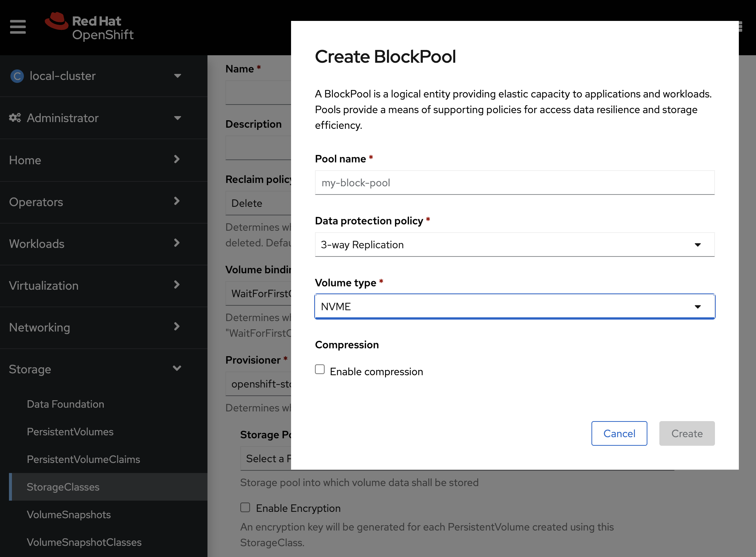
Task: Click the Red Hat OpenShift logo
Action: pos(89,27)
